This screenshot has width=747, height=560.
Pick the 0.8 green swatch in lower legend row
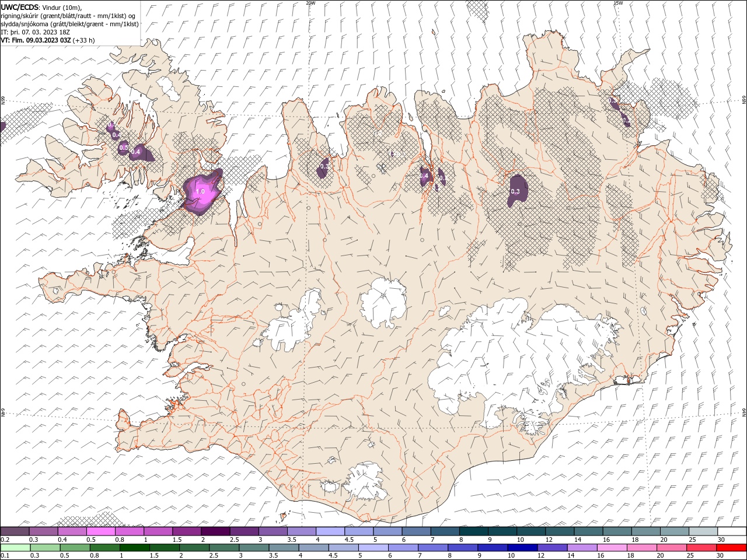(x=104, y=548)
